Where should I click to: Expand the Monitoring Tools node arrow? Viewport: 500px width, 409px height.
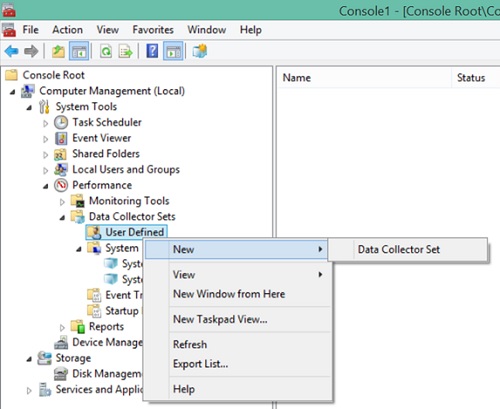click(62, 202)
